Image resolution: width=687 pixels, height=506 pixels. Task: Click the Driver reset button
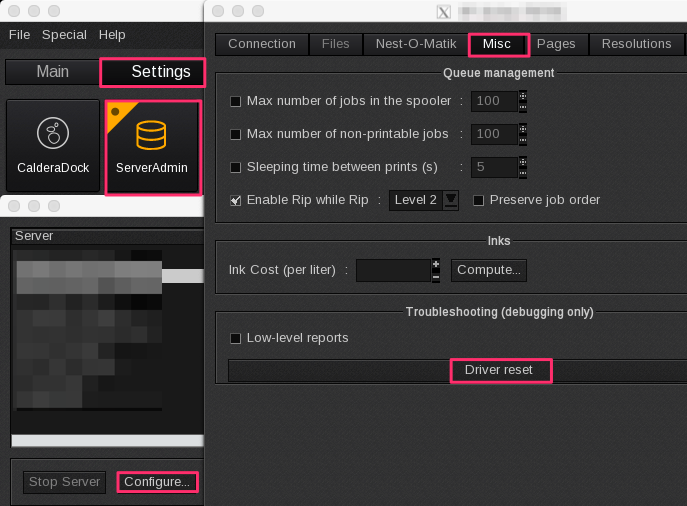point(499,370)
